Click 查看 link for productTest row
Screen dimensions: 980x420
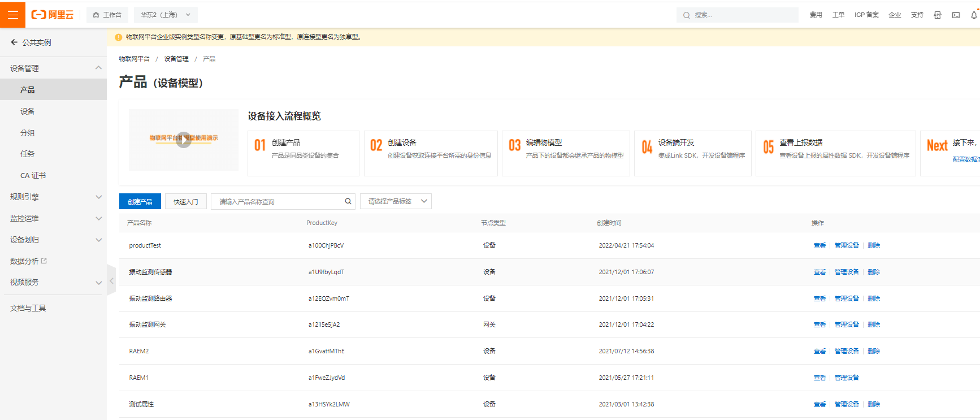819,245
